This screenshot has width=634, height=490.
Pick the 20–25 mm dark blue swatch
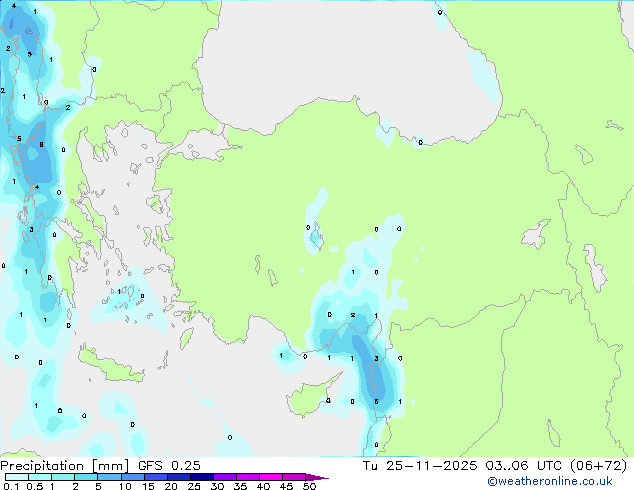click(179, 477)
